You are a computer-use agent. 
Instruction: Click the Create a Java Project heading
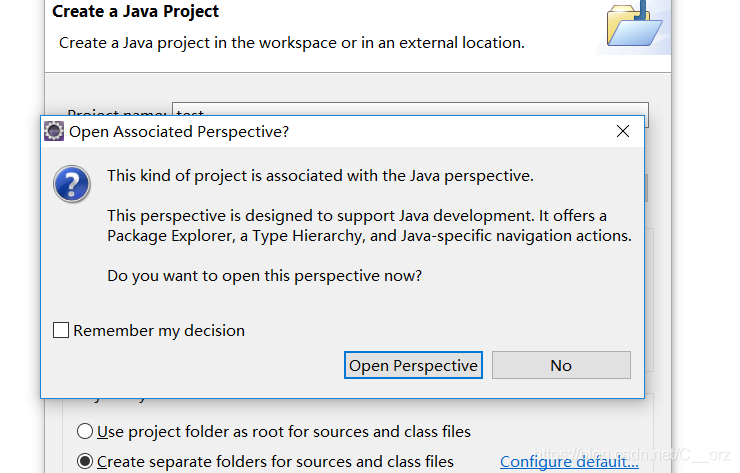coord(135,11)
